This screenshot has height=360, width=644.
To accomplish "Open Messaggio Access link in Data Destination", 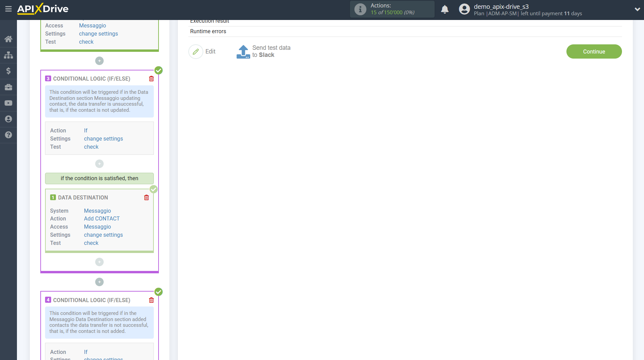I will pyautogui.click(x=97, y=227).
